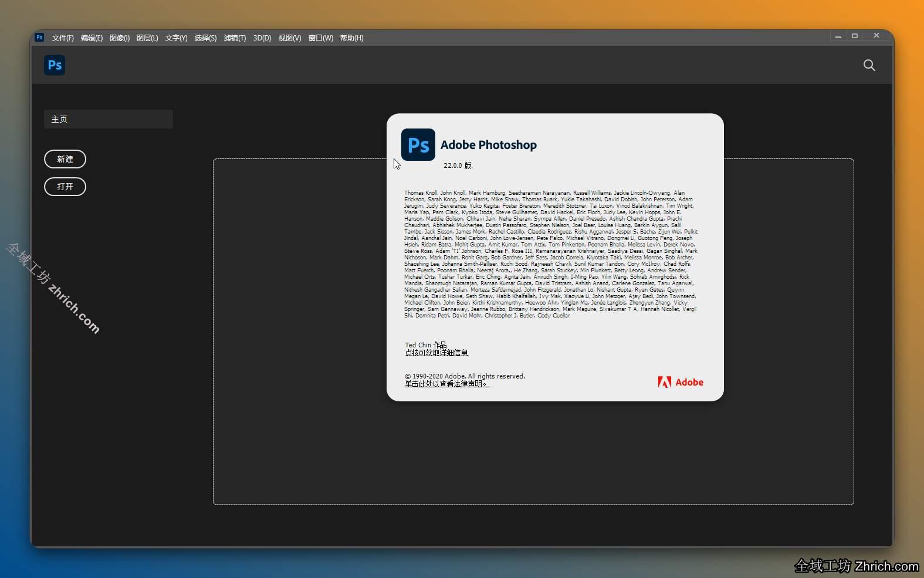The width and height of the screenshot is (924, 578).
Task: Select the 主页 tab in sidebar
Action: click(109, 119)
